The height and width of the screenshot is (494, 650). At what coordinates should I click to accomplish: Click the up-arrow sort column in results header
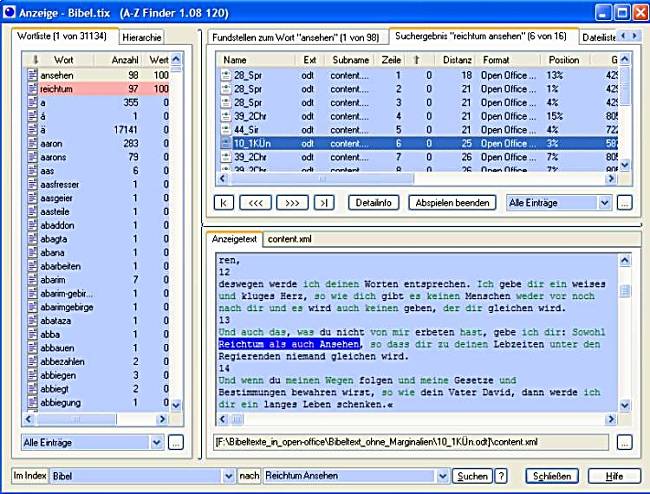[x=417, y=60]
